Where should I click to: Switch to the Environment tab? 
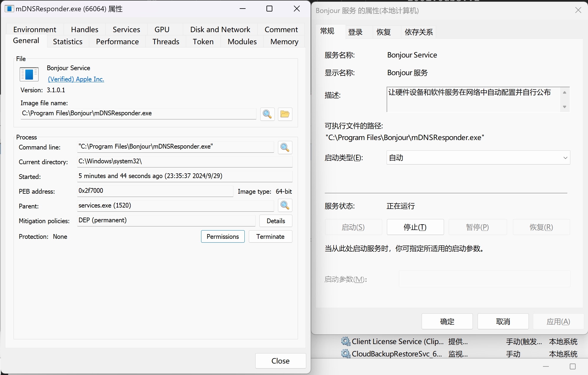35,29
